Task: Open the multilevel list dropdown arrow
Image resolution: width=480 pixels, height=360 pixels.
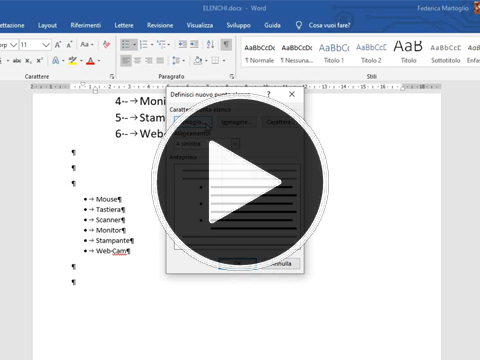Action: (169, 44)
